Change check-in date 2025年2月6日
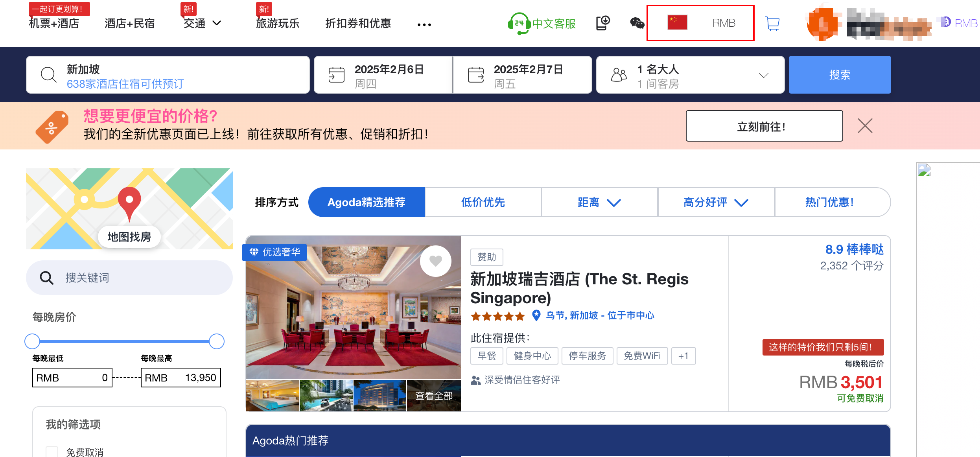The image size is (980, 457). click(x=383, y=75)
